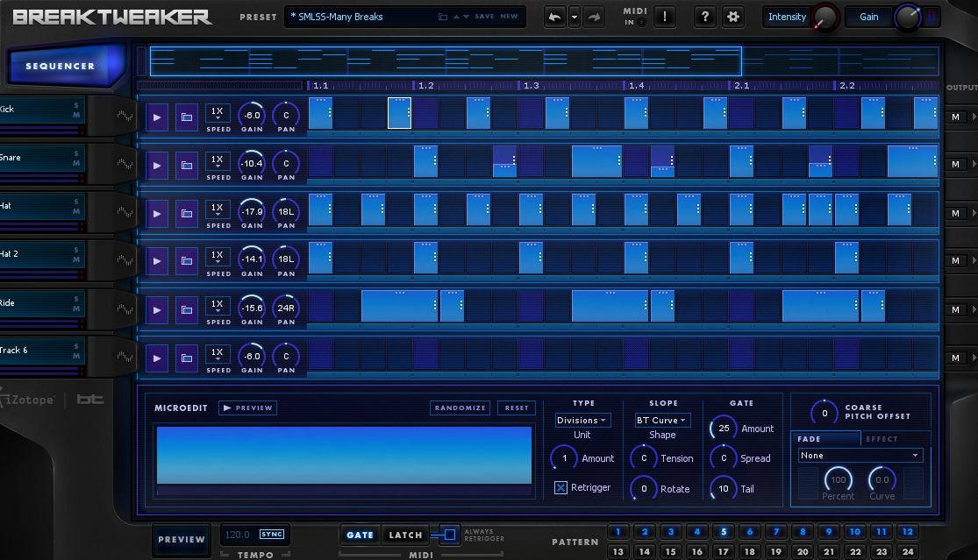Click the main Preview button
Image resolution: width=978 pixels, height=560 pixels.
pyautogui.click(x=182, y=540)
